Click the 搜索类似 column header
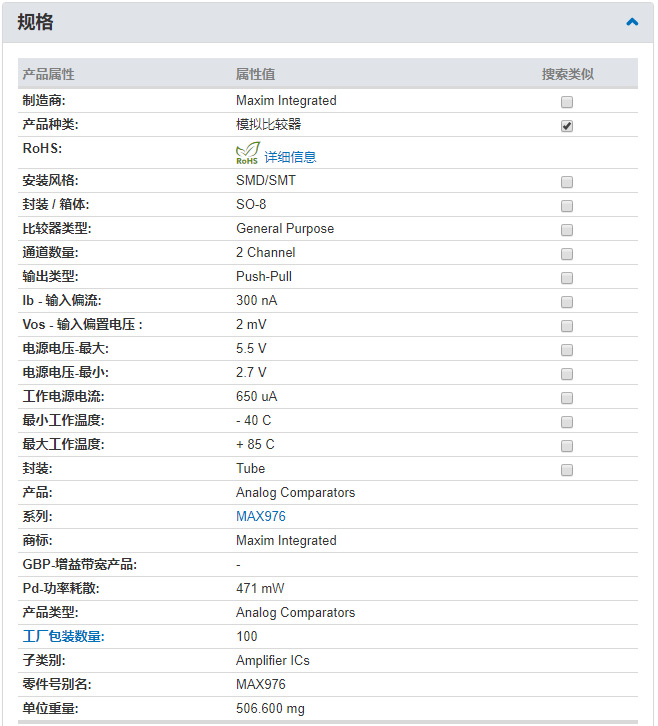658x726 pixels. (x=568, y=74)
